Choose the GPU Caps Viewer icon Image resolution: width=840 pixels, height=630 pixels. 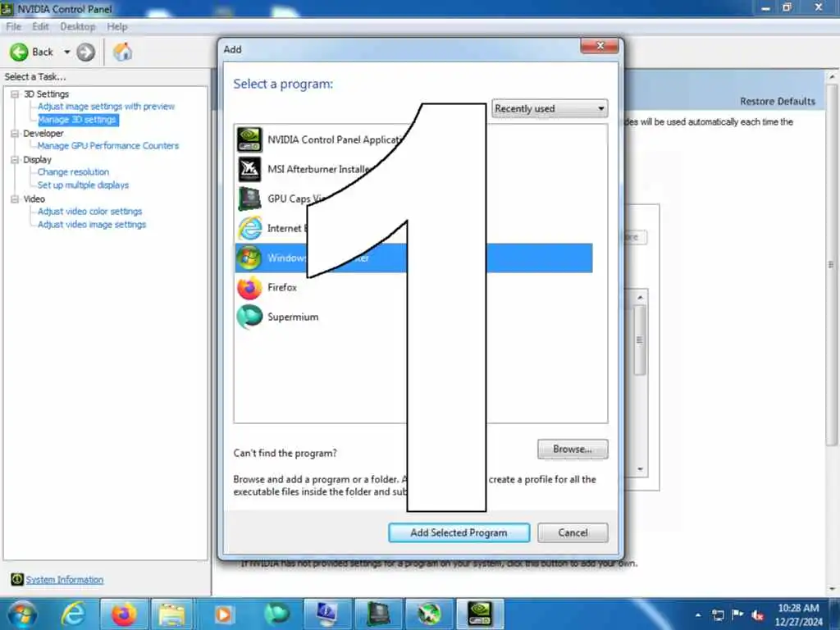point(249,199)
